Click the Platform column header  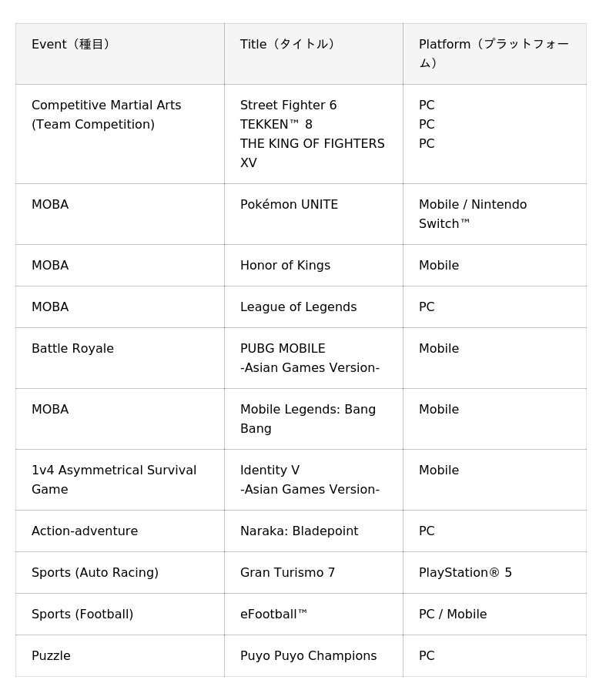494,53
